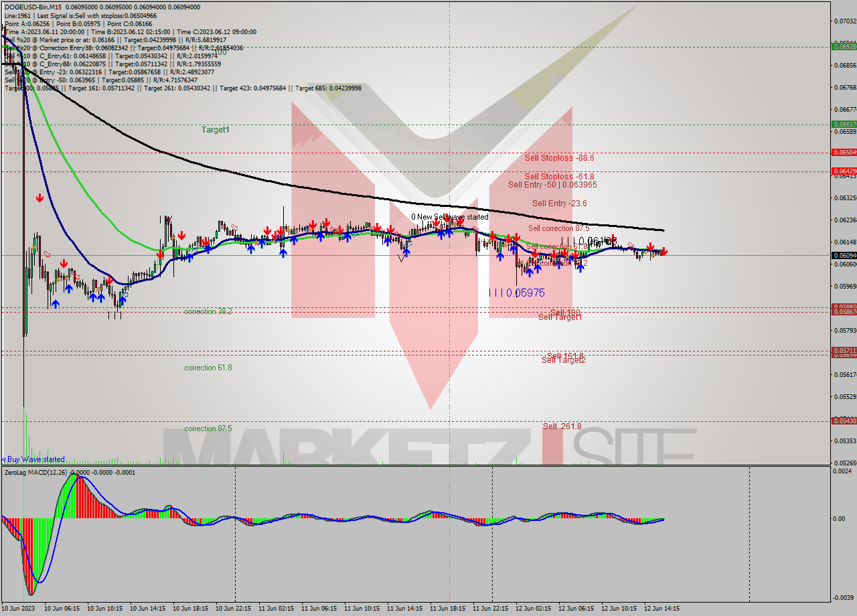Image resolution: width=857 pixels, height=616 pixels.
Task: Select the 'Sell 261.8' label
Action: pos(562,427)
